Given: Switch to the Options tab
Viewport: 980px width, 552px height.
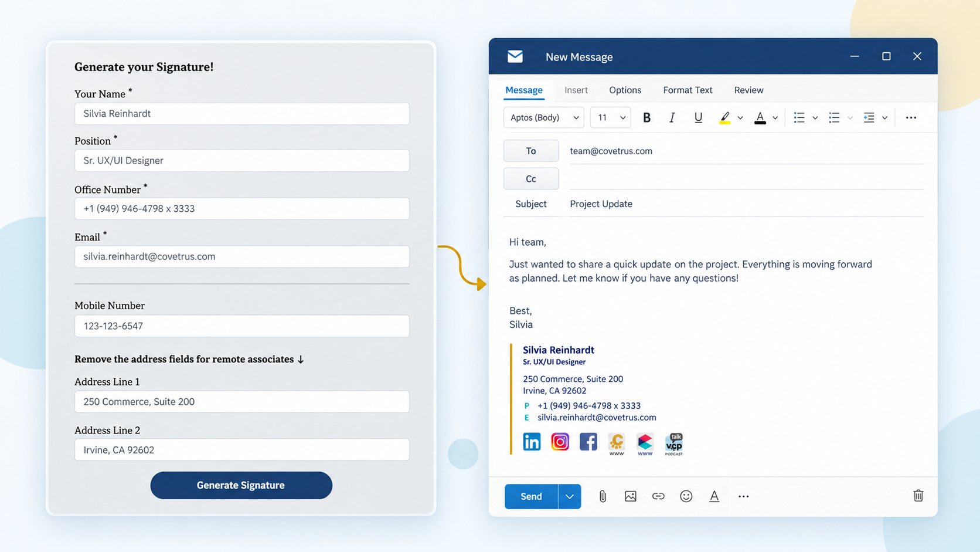Looking at the screenshot, I should tap(625, 90).
